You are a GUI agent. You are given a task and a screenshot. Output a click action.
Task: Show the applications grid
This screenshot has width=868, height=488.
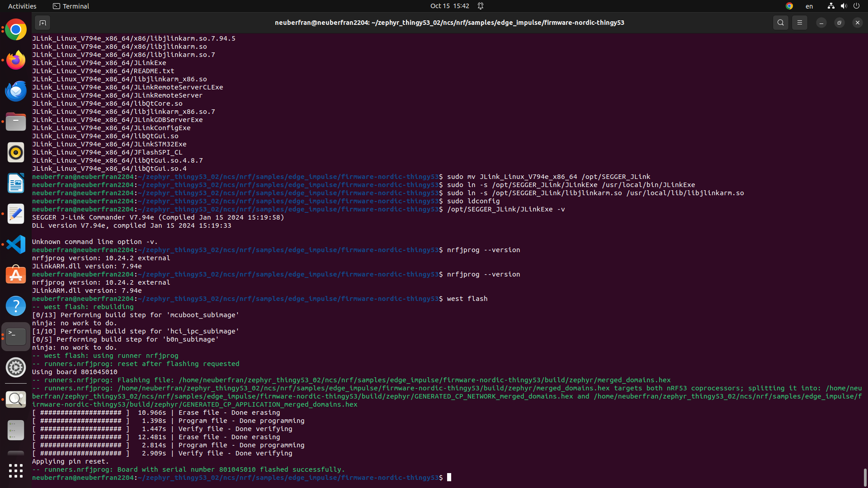point(16,471)
